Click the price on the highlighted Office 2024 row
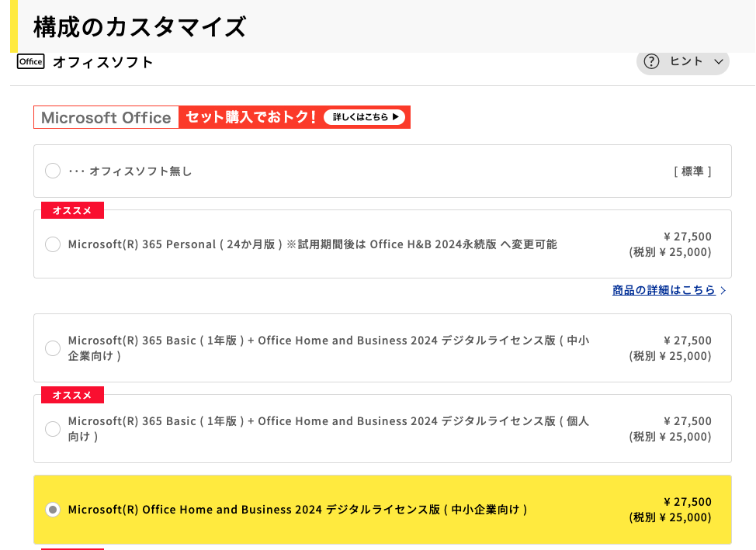 click(670, 510)
